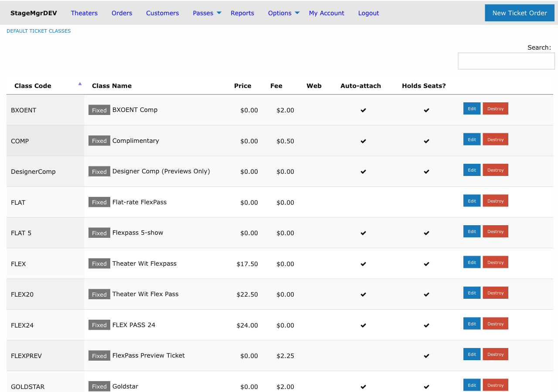558x392 pixels.
Task: Click the StageMgrDEV brand link
Action: pyautogui.click(x=34, y=13)
